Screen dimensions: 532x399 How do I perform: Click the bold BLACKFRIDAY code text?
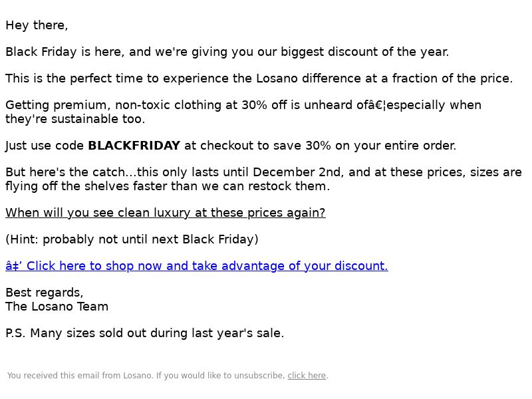pyautogui.click(x=134, y=146)
